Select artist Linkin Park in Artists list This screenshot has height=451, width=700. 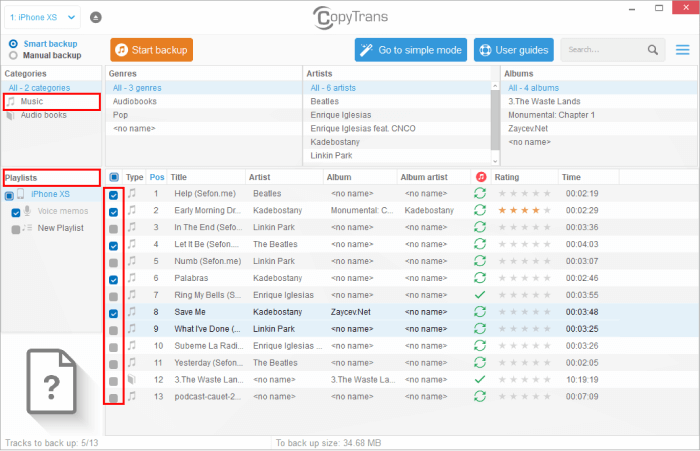[397, 155]
